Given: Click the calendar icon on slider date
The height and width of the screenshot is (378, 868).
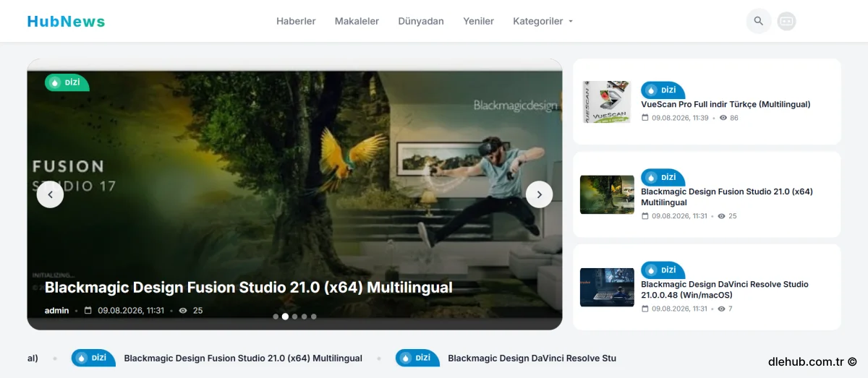Looking at the screenshot, I should 88,311.
